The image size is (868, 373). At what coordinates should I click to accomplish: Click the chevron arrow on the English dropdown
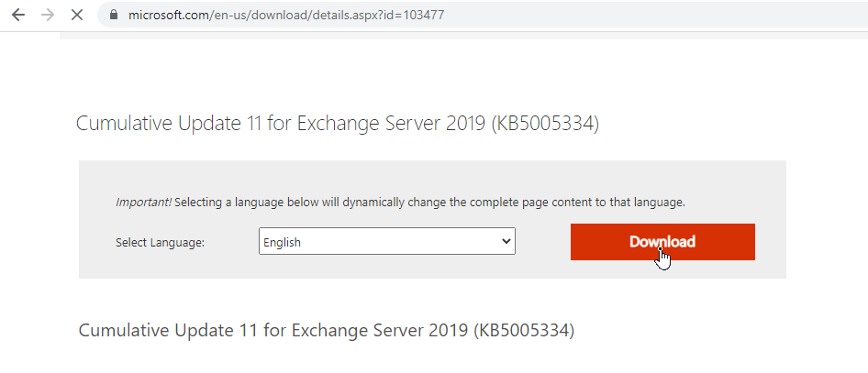tap(506, 241)
